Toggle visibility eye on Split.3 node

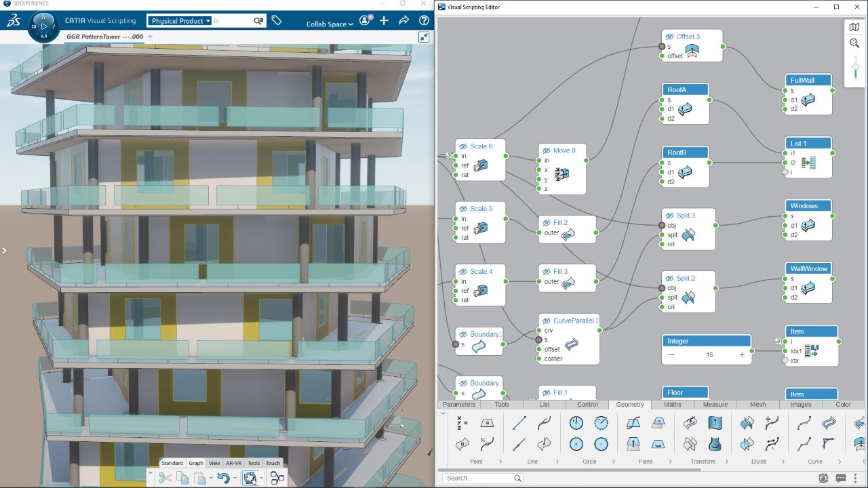pos(669,216)
